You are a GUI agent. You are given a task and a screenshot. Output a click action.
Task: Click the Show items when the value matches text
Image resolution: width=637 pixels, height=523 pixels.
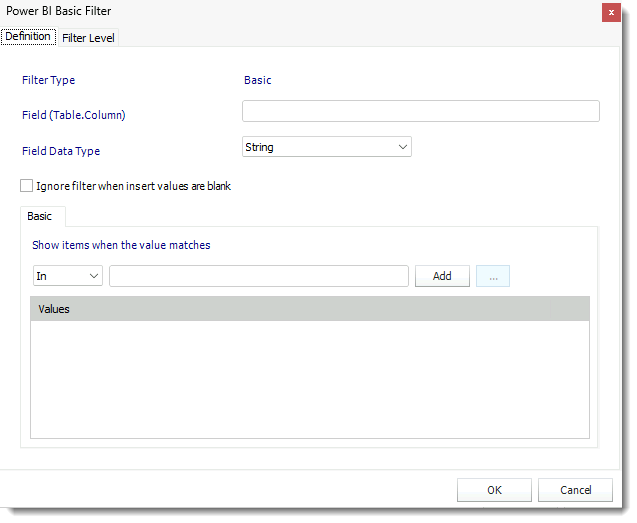tap(121, 245)
